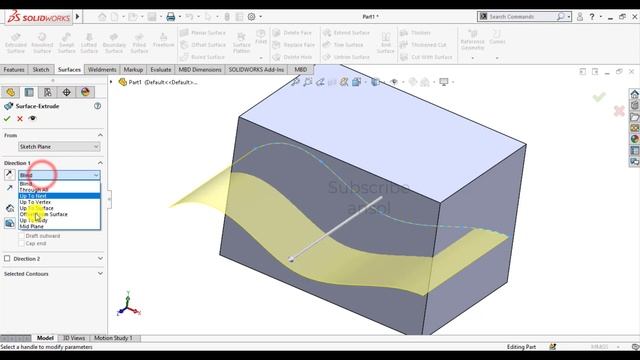
Task: Expand the Part1 flyout tree arrow
Action: 111,82
